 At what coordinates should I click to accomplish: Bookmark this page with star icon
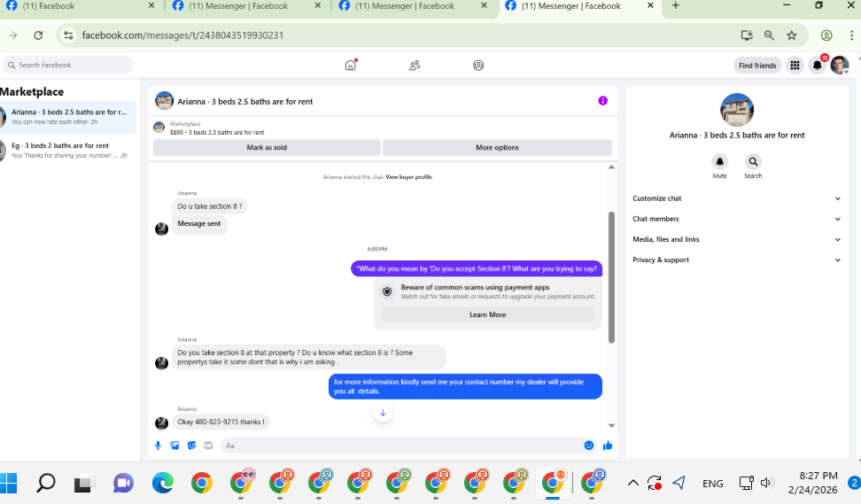(791, 35)
